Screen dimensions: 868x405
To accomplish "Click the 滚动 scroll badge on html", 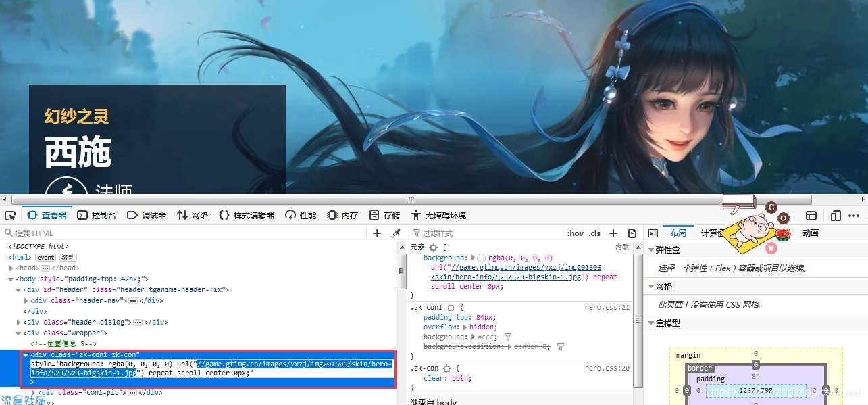I will [68, 257].
